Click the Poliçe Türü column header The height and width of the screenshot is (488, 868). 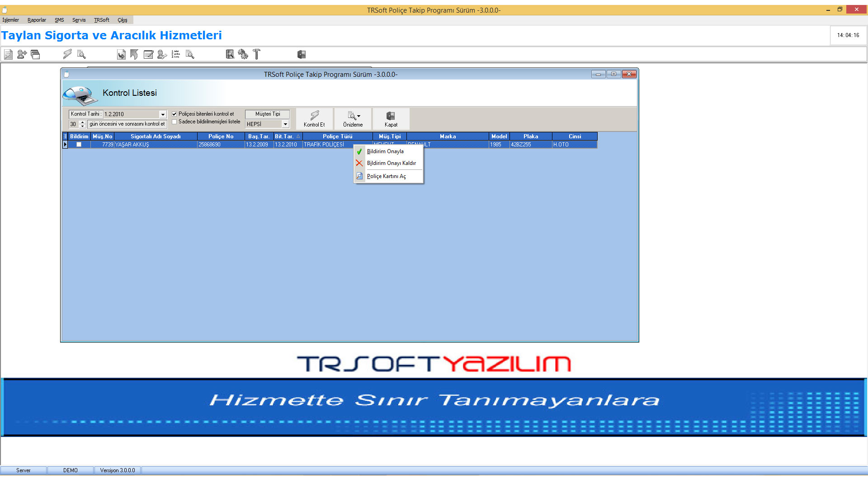tap(338, 136)
